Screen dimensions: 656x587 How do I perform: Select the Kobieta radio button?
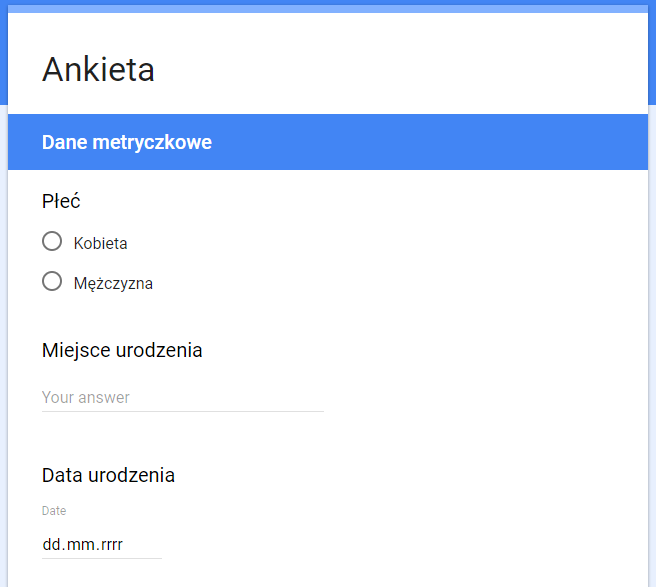tap(52, 241)
